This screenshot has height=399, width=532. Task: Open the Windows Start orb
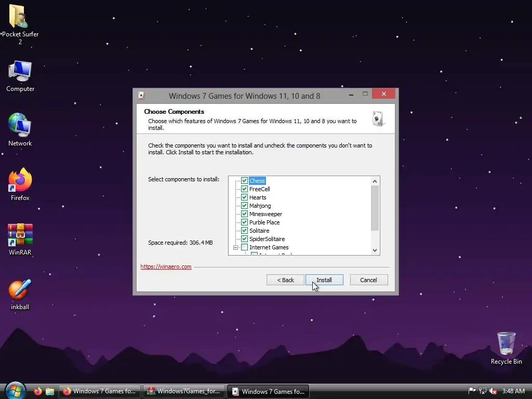15,391
